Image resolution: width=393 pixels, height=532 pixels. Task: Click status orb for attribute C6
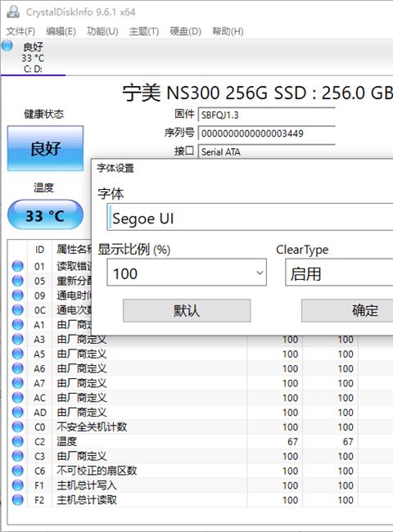click(18, 471)
